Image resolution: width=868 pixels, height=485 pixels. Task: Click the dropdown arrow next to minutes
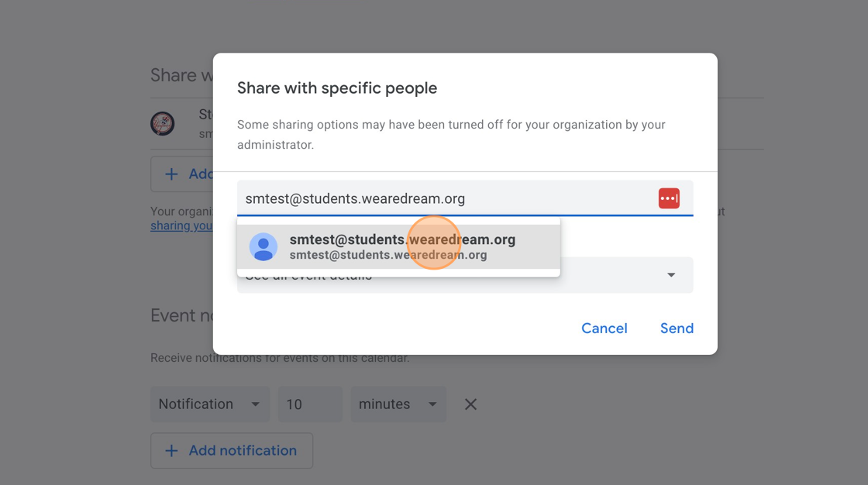(x=432, y=404)
